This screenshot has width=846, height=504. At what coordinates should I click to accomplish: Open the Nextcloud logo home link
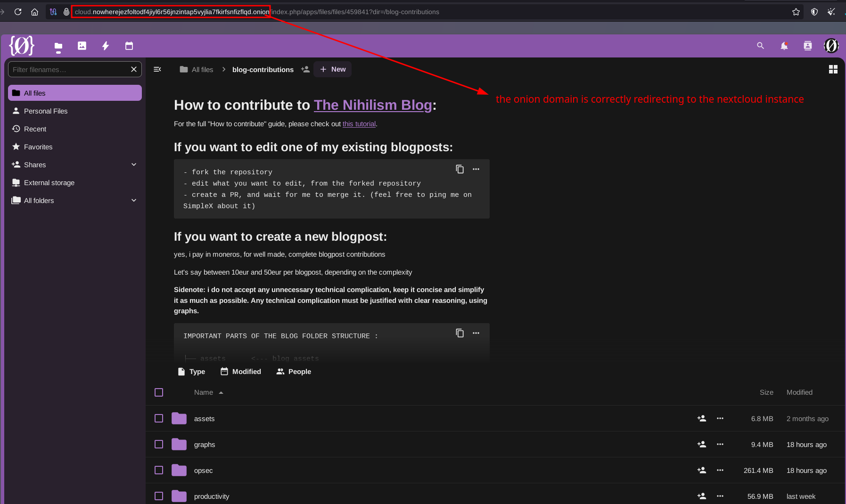point(22,46)
